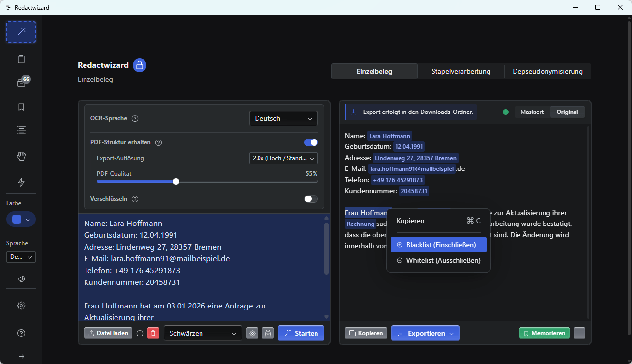Click the text lines icon in sidebar

[21, 130]
